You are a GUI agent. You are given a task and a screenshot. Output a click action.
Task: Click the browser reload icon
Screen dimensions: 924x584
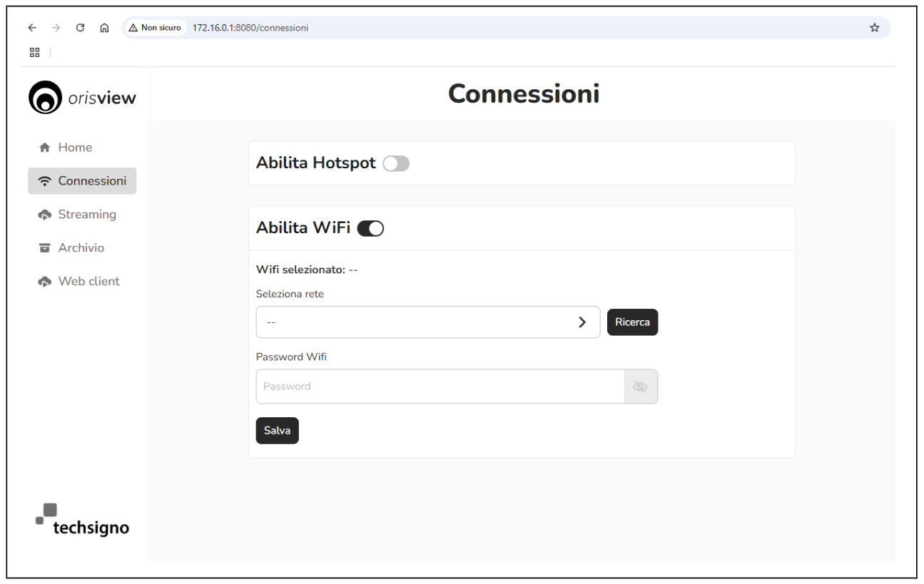[x=80, y=27]
